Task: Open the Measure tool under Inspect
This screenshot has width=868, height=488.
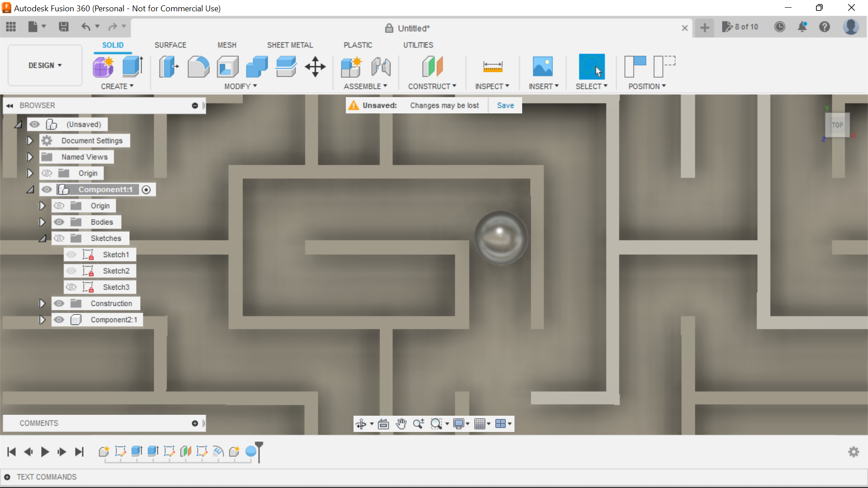Action: point(493,66)
